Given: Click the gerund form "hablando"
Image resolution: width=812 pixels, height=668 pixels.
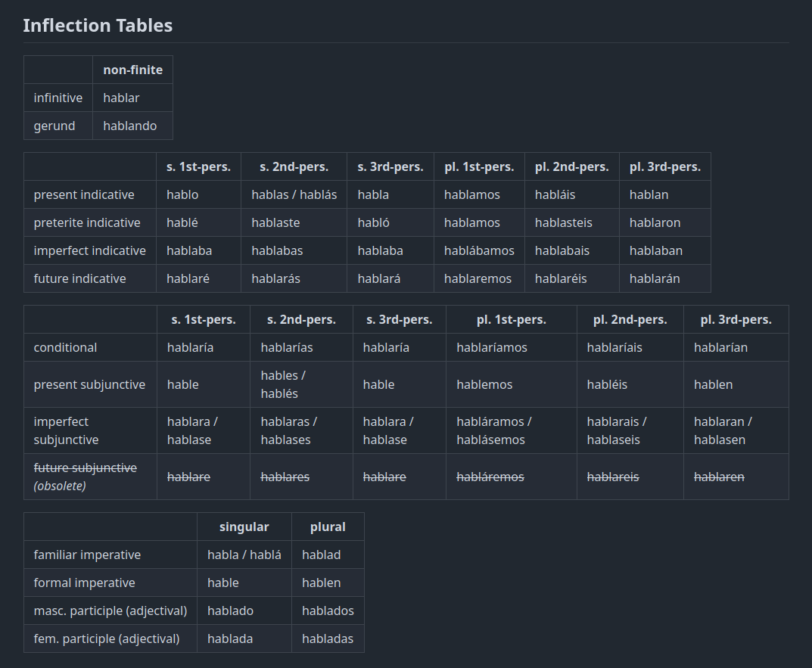Looking at the screenshot, I should click(x=129, y=126).
